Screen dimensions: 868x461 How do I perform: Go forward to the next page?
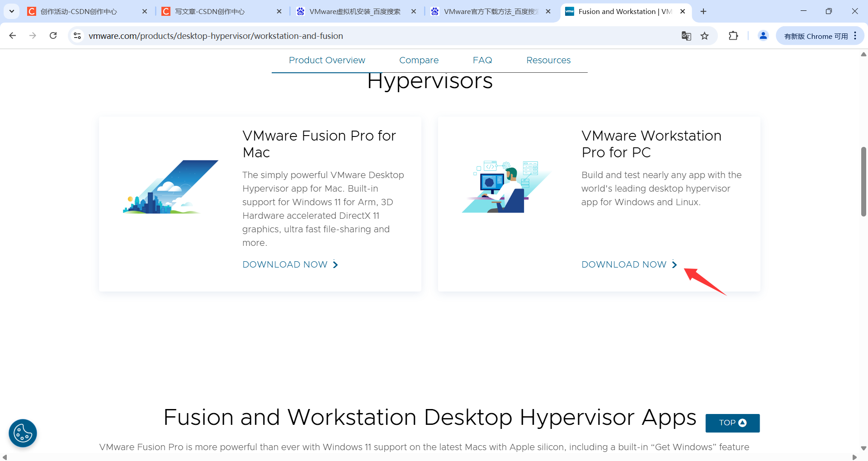[33, 35]
